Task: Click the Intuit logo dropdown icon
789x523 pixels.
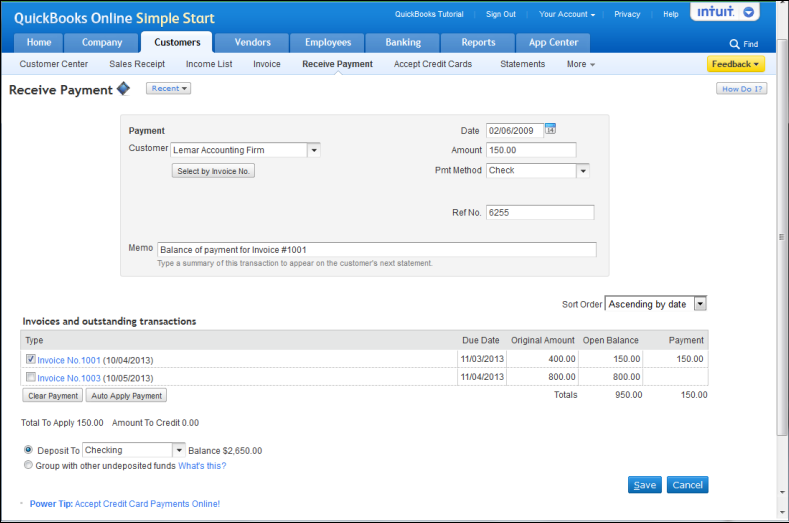Action: click(x=748, y=12)
